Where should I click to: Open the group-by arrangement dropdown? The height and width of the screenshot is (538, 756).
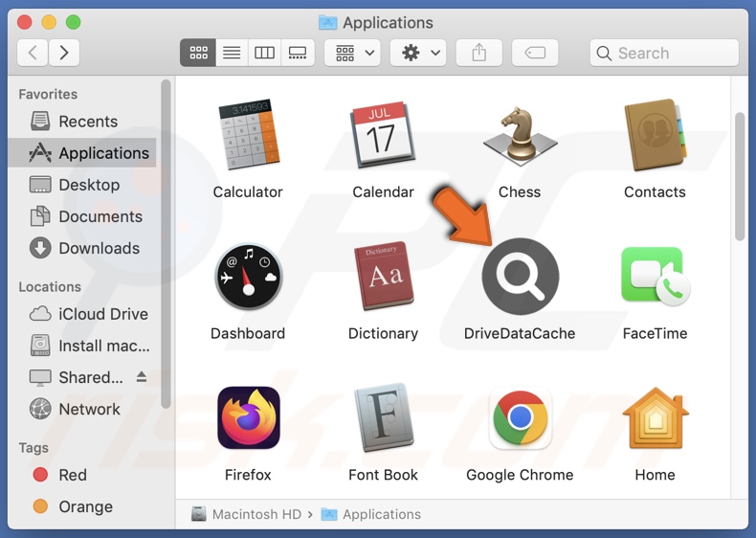352,53
